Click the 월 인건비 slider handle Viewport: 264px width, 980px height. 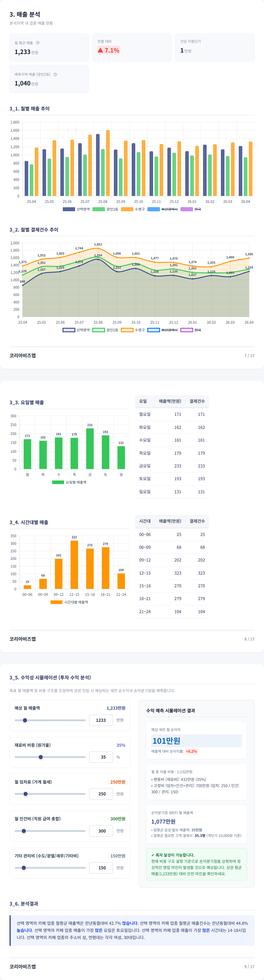[24, 831]
